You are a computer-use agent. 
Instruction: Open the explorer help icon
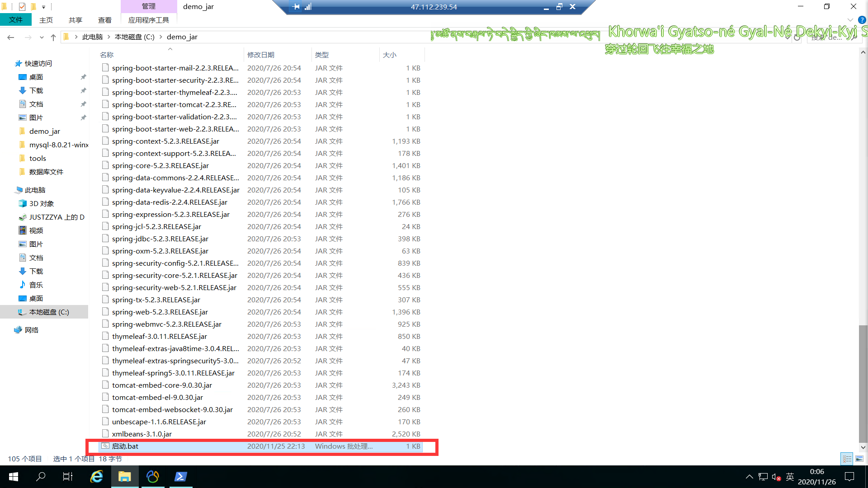click(862, 20)
